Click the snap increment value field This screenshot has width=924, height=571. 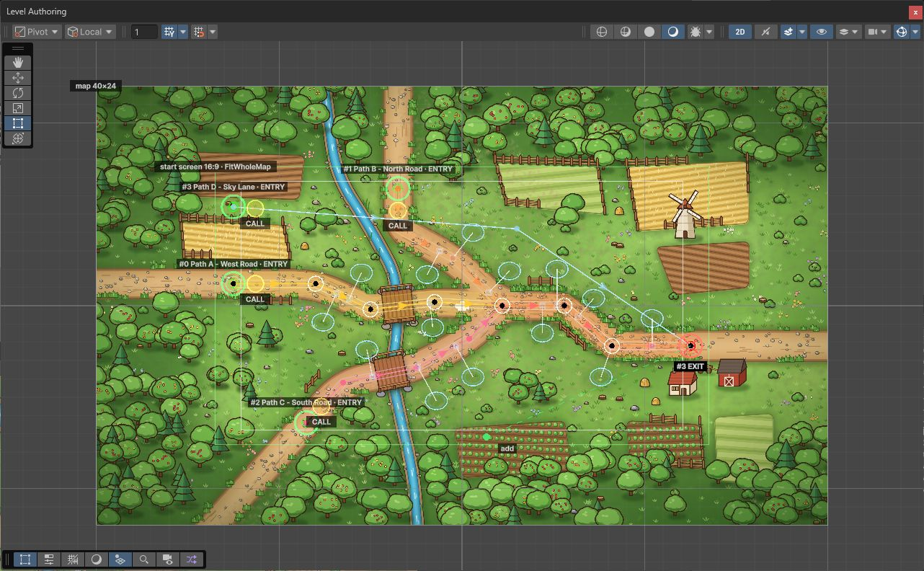pos(145,32)
